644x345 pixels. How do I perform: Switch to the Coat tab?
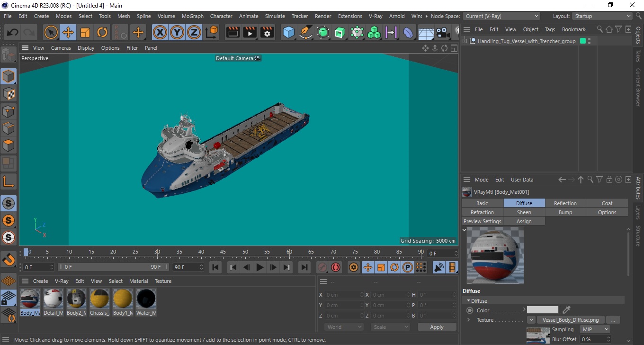[607, 203]
